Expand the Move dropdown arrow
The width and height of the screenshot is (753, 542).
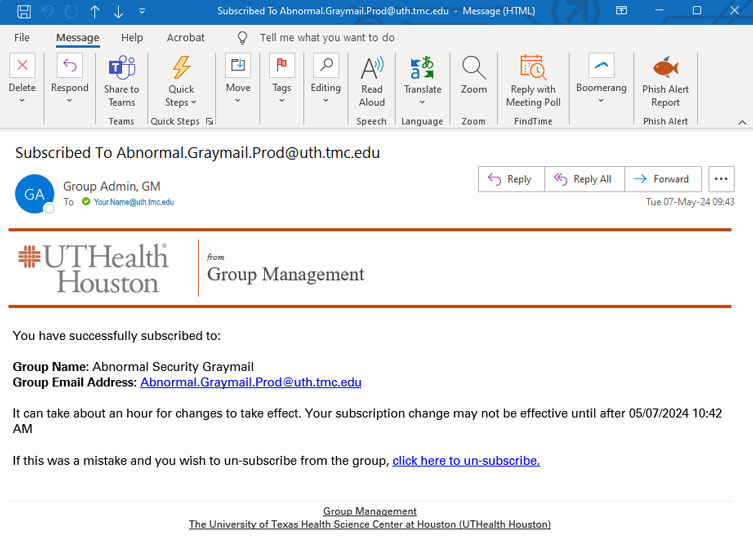(x=238, y=100)
